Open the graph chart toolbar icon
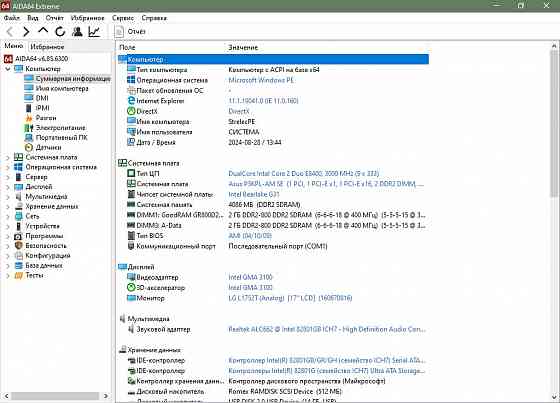The image size is (560, 403). pos(94,32)
